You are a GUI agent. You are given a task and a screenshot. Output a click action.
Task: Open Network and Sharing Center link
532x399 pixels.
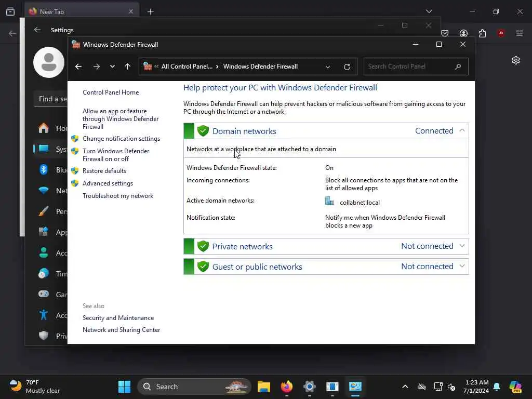pos(121,330)
